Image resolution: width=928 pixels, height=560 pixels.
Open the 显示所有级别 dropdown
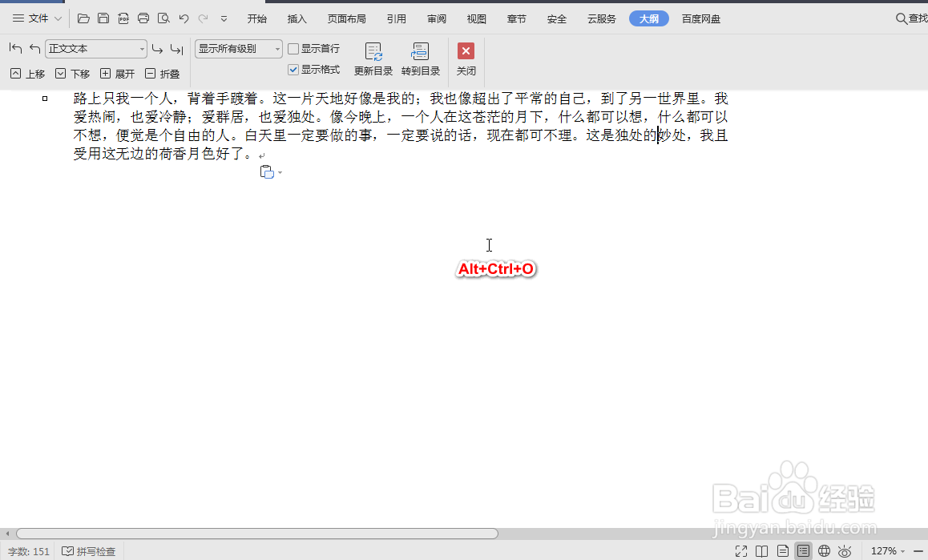[239, 49]
